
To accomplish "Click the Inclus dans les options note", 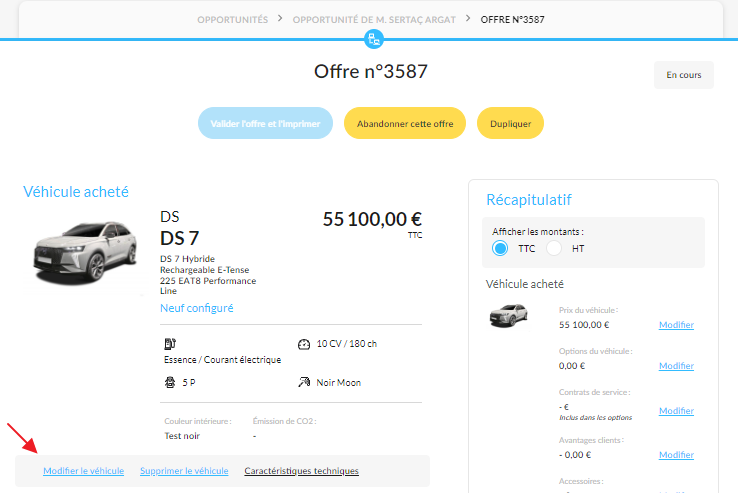I will (x=595, y=418).
